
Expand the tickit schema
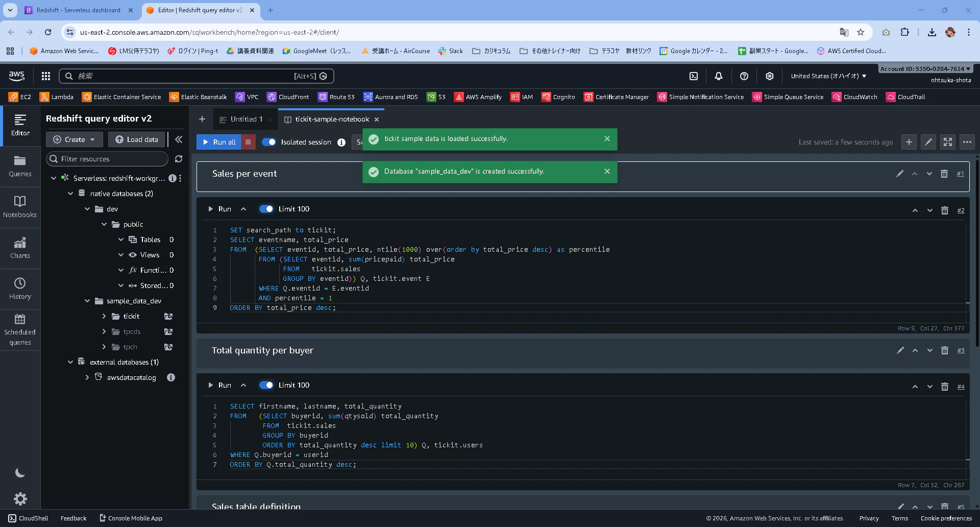[x=104, y=316]
